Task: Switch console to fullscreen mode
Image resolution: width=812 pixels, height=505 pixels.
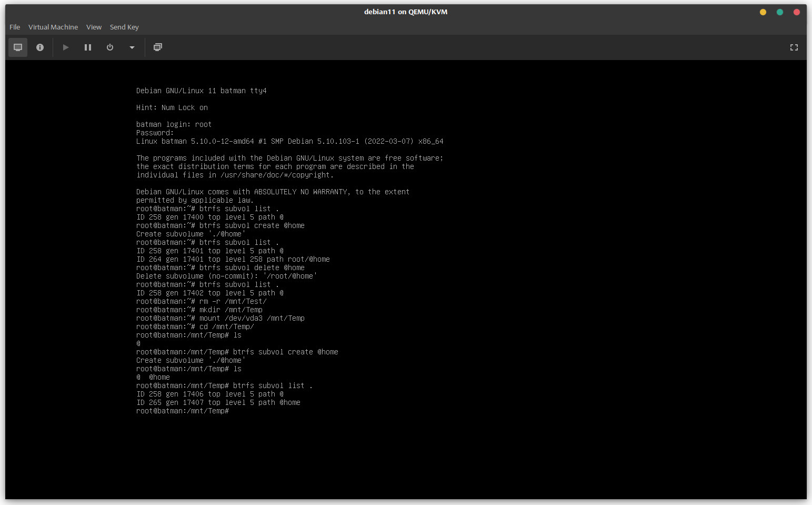Action: 794,47
